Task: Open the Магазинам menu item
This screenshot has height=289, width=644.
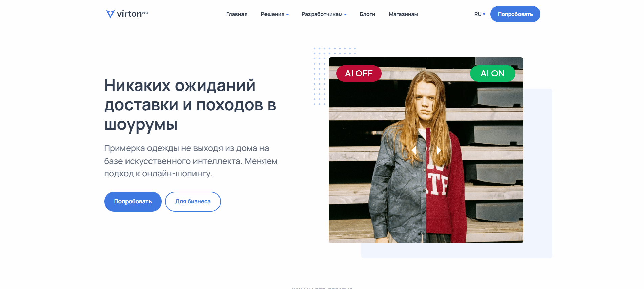Action: point(403,14)
